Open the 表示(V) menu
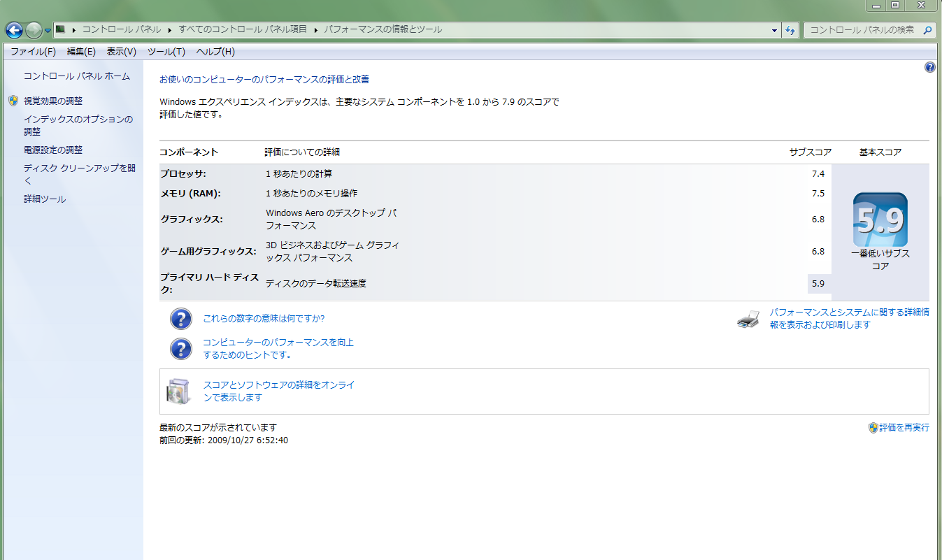Viewport: 942px width, 560px height. click(x=121, y=52)
